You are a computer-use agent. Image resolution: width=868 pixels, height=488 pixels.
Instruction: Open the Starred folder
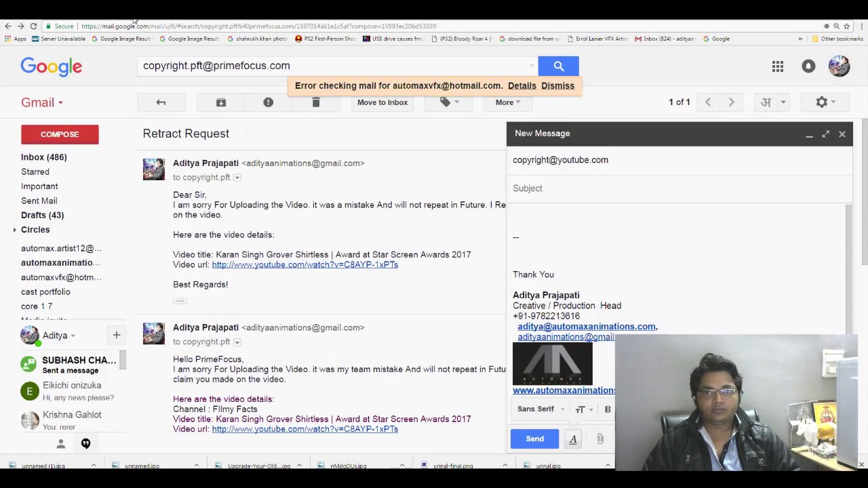point(35,171)
